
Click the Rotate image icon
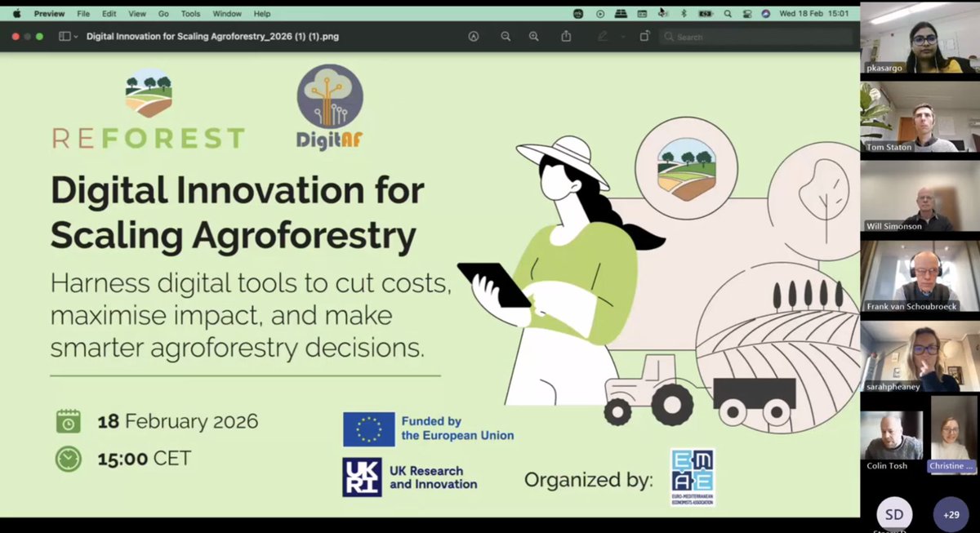coord(644,36)
